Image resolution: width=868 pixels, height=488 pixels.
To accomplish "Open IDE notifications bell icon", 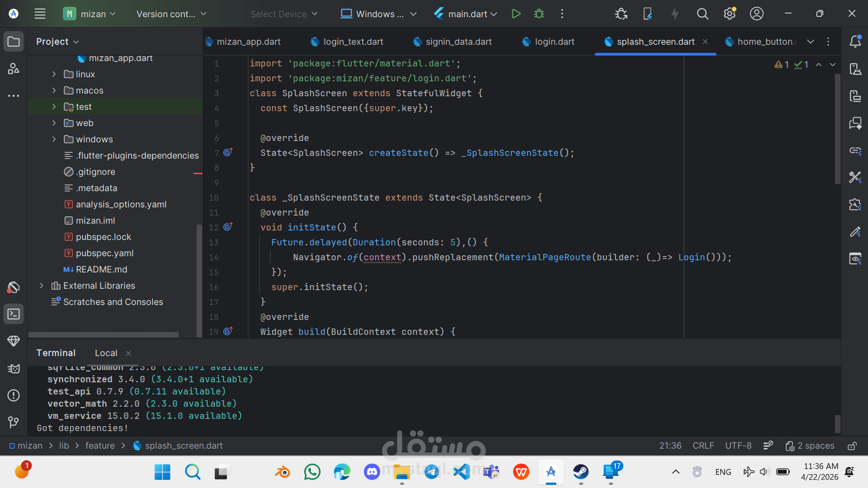I will [855, 42].
